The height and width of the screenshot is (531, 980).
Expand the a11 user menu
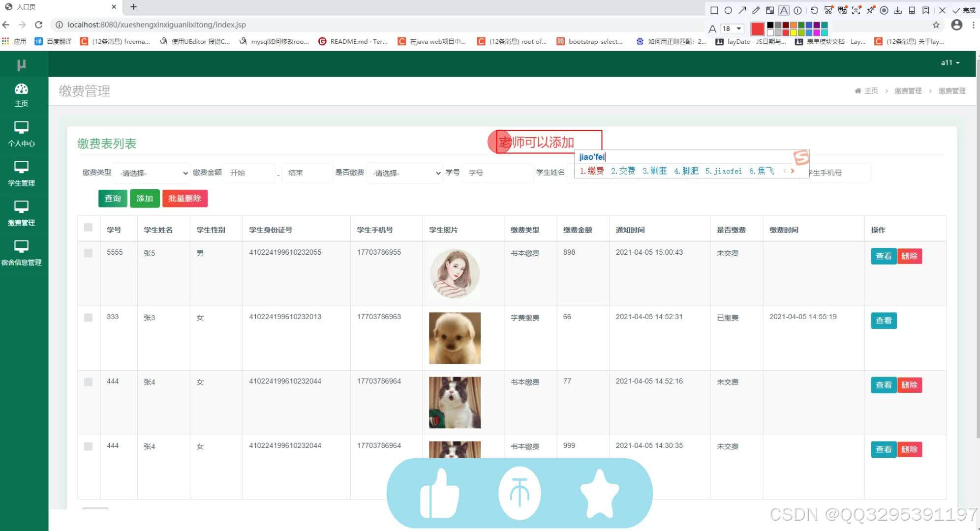click(x=950, y=62)
